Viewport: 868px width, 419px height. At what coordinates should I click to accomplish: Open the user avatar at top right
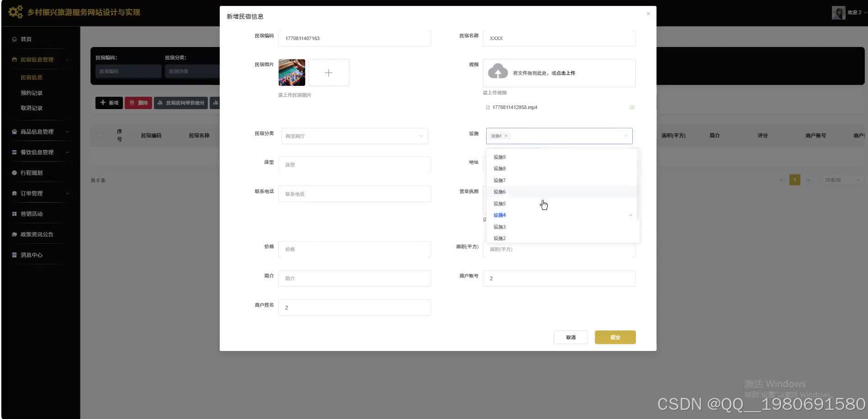(x=838, y=13)
